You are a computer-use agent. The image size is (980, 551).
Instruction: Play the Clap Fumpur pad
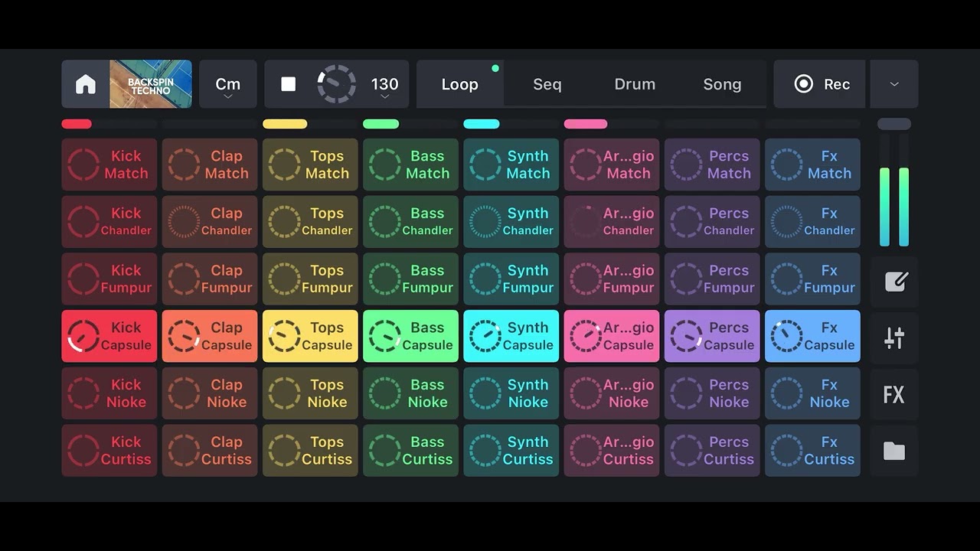tap(210, 279)
